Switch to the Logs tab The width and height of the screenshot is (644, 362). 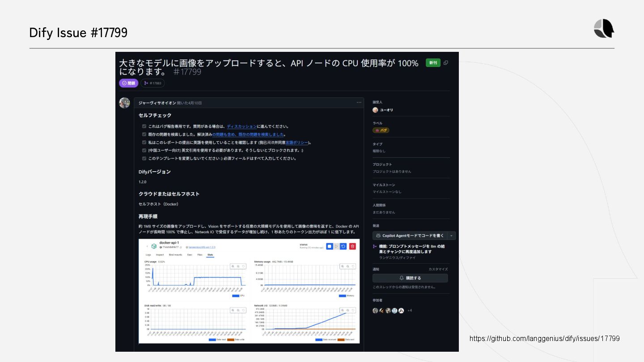pyautogui.click(x=148, y=255)
